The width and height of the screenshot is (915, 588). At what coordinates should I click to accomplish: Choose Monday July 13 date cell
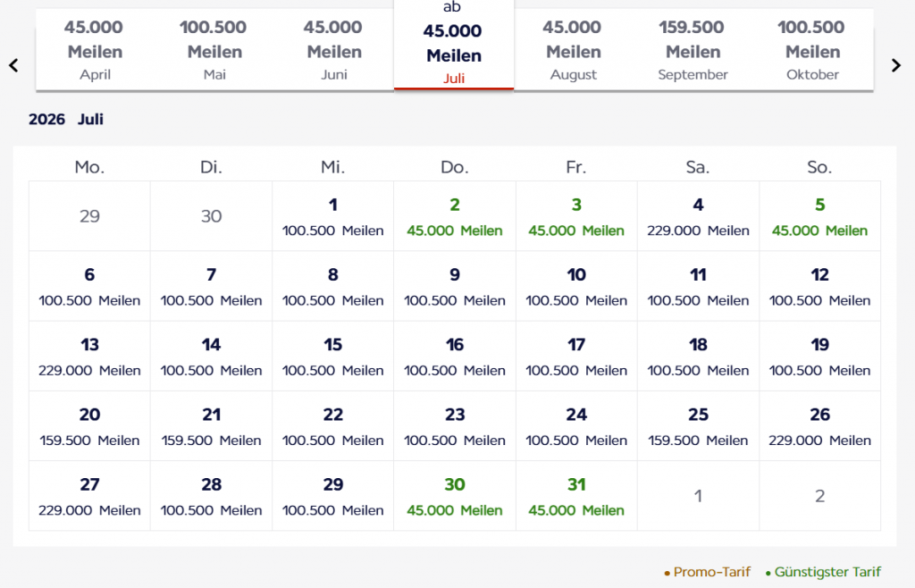89,356
